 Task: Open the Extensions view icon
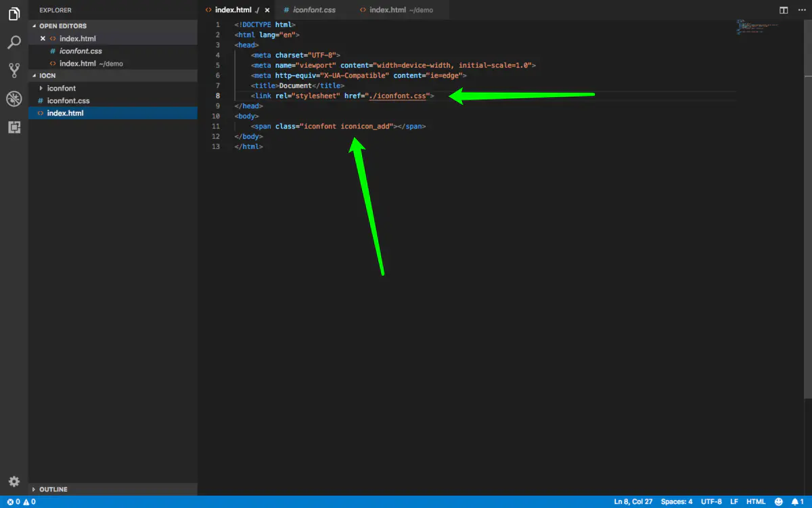coord(14,127)
